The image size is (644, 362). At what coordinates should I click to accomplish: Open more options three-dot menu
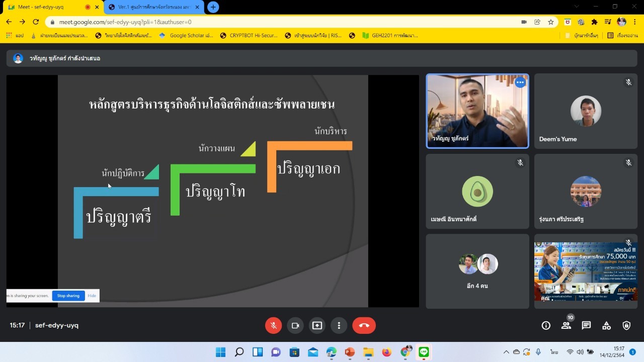point(339,325)
